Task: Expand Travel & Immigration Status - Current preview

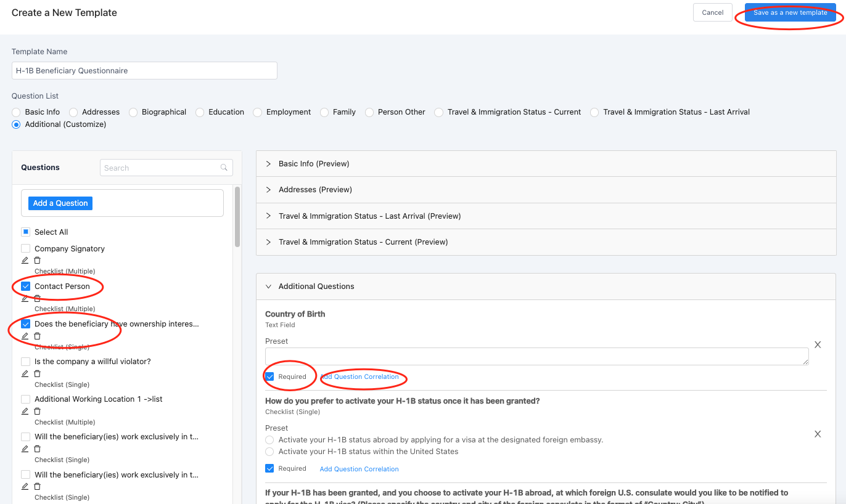Action: click(546, 242)
